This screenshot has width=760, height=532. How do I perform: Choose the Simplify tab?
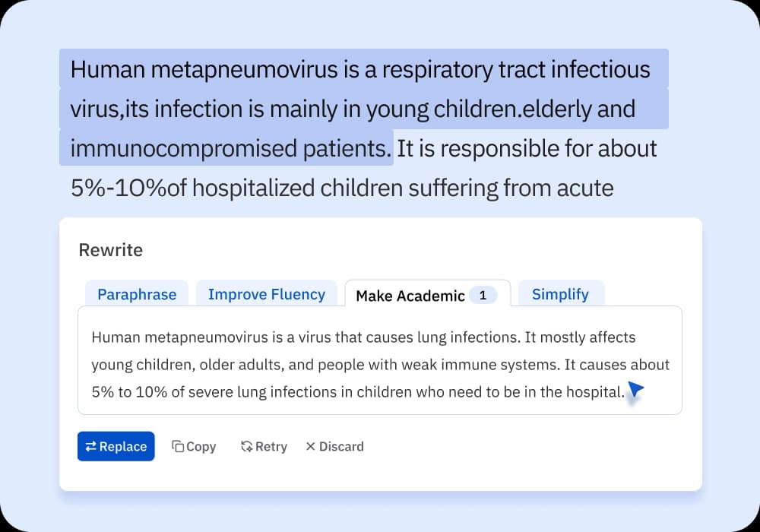(x=560, y=294)
